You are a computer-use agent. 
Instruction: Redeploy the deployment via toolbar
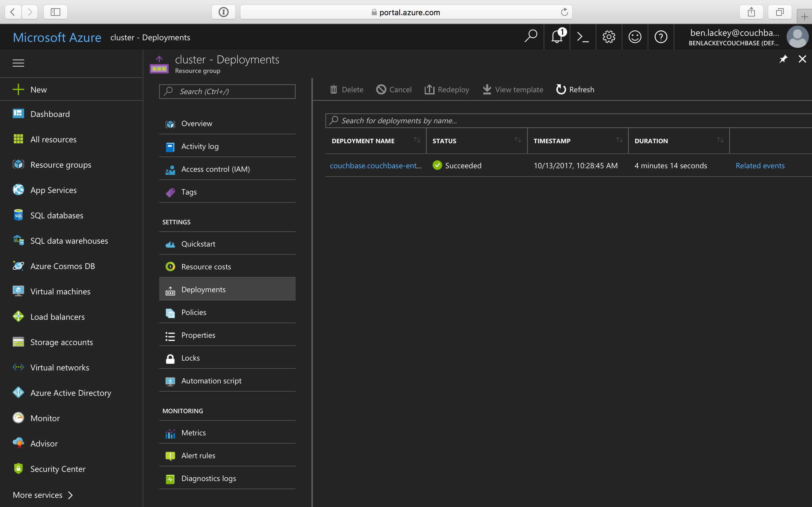[x=446, y=89]
